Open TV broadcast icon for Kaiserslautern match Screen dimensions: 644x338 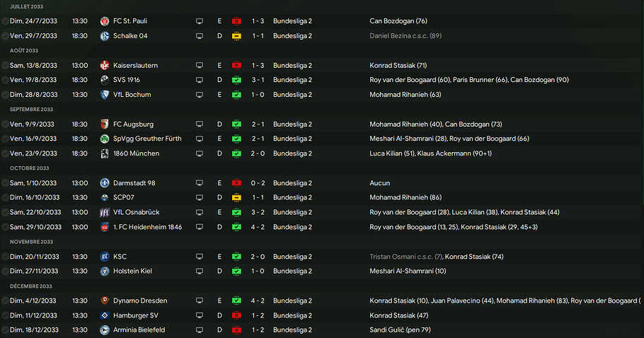click(200, 66)
